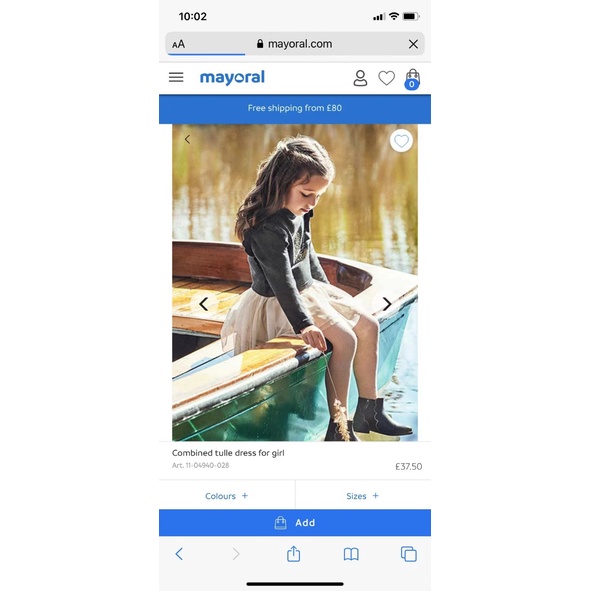The height and width of the screenshot is (591, 591).
Task: Open the Safari tabs overview
Action: [409, 554]
